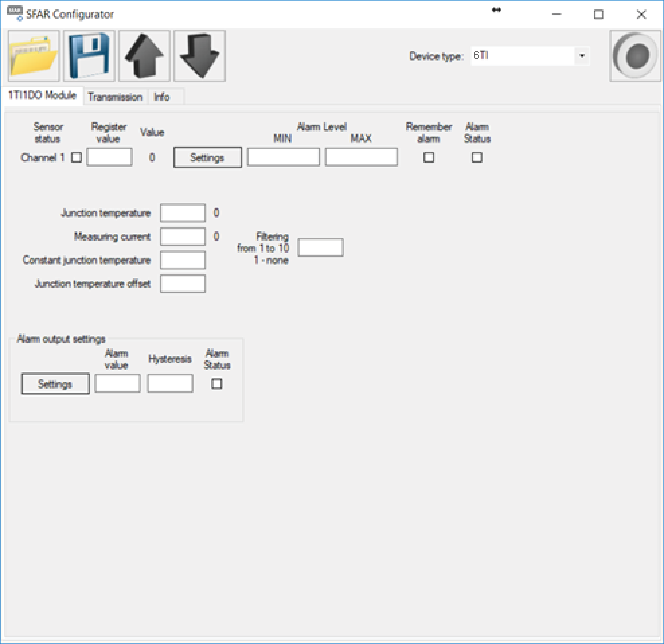664x644 pixels.
Task: Click the up arrow toolbar icon
Action: [144, 56]
